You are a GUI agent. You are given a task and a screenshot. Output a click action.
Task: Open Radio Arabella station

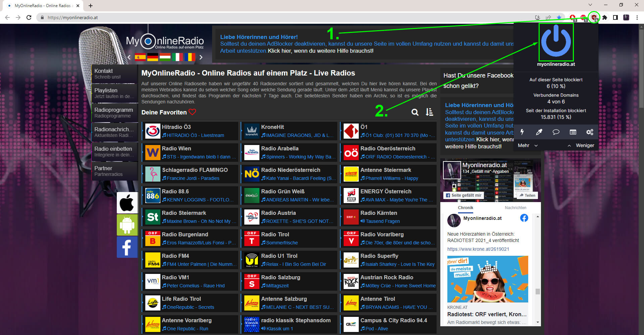click(x=289, y=152)
